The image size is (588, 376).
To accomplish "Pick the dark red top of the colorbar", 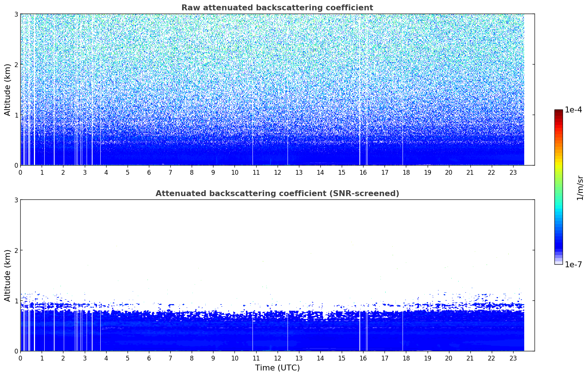I will point(558,112).
